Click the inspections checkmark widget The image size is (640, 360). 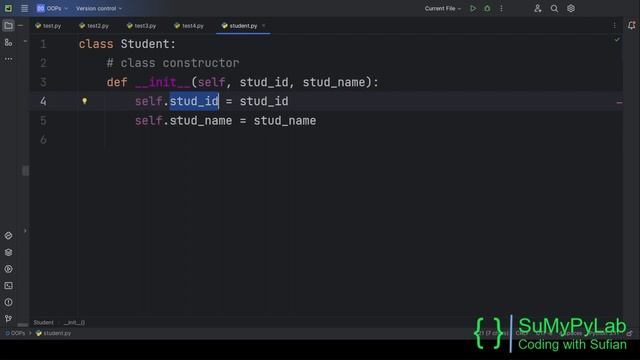(617, 40)
